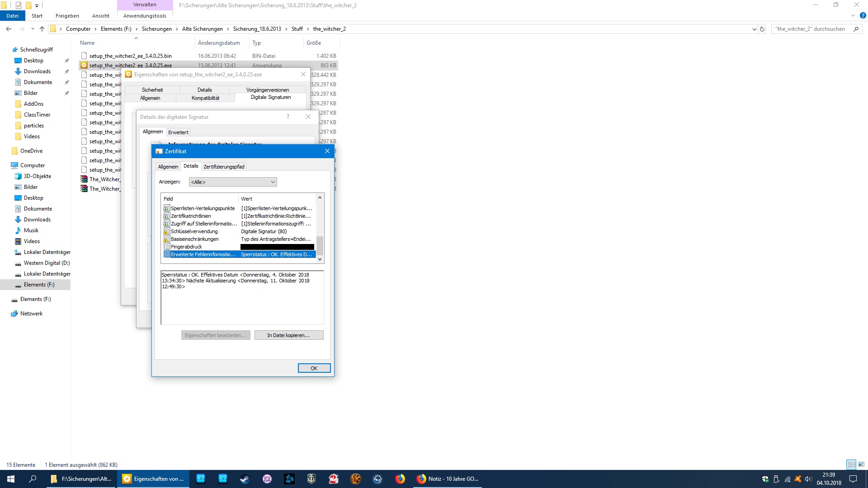
Task: Click the refresh icon beside the address bar
Action: coord(762,29)
